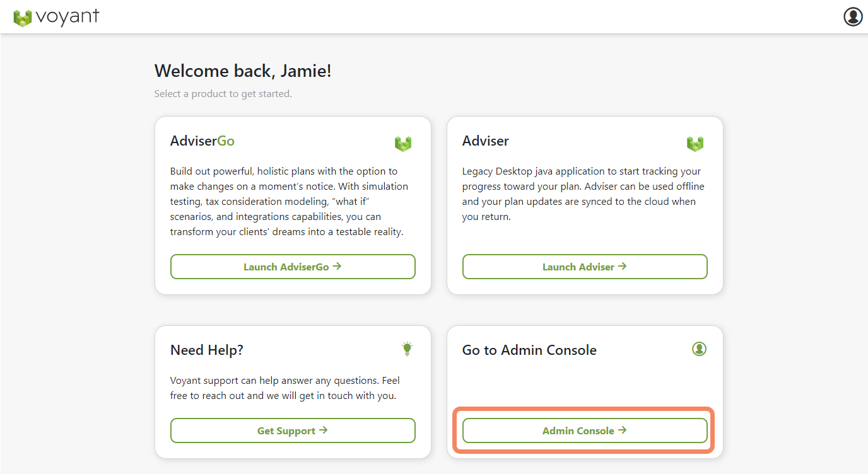
Task: Click the Need Help lightbulb icon
Action: 408,349
